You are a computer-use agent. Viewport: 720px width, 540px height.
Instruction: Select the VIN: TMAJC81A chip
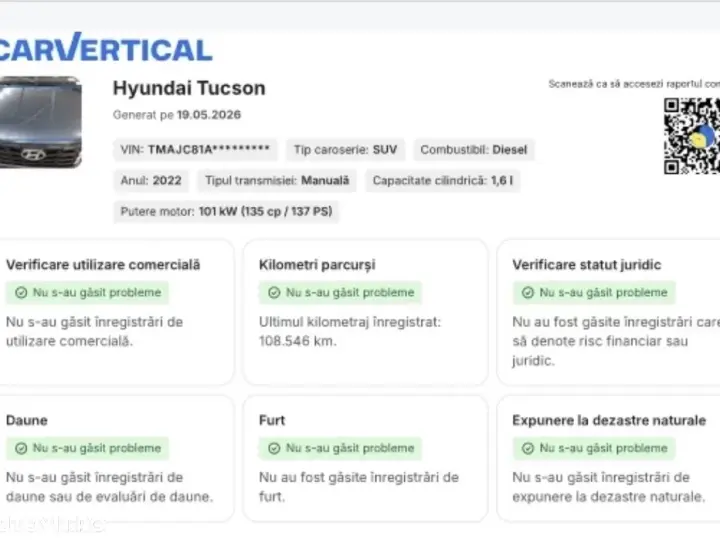coord(195,150)
